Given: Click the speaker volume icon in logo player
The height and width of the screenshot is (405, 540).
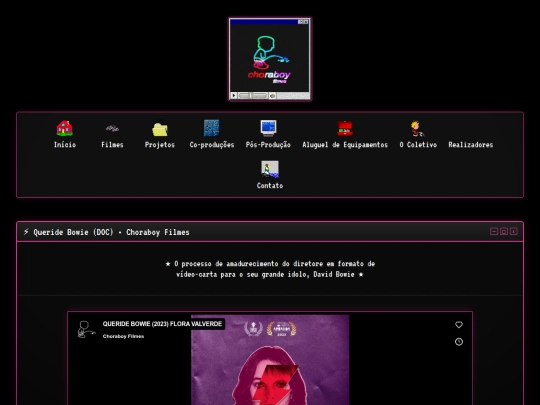Looking at the screenshot, I should [272, 95].
